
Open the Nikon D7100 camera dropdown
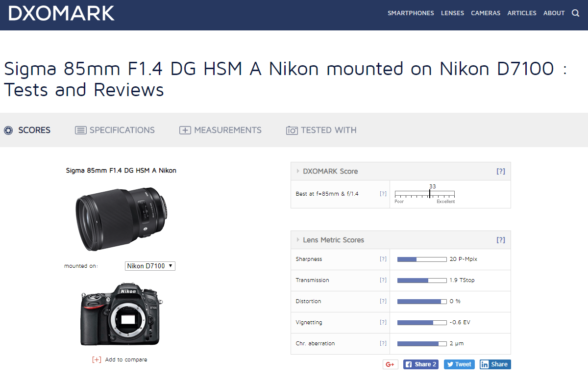[x=150, y=266]
